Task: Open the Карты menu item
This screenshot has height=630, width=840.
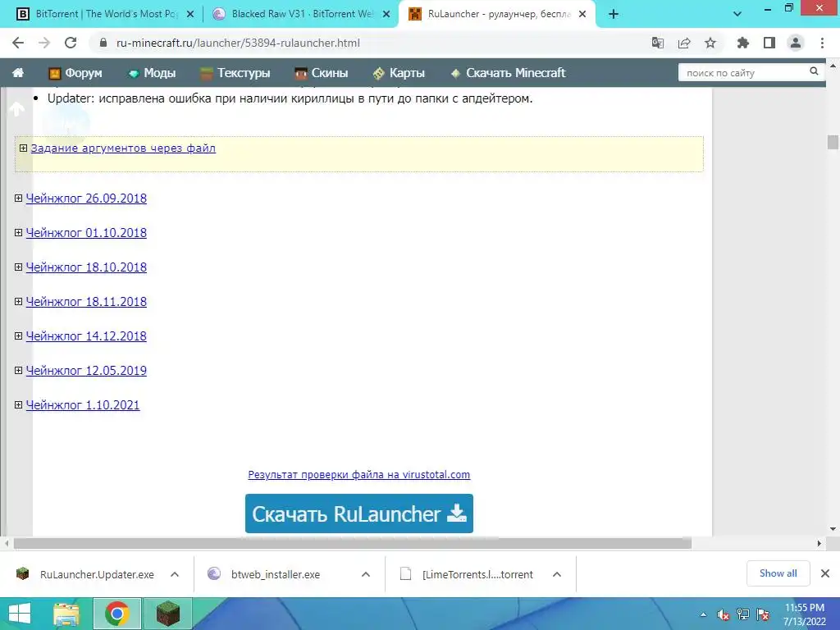Action: pos(399,73)
